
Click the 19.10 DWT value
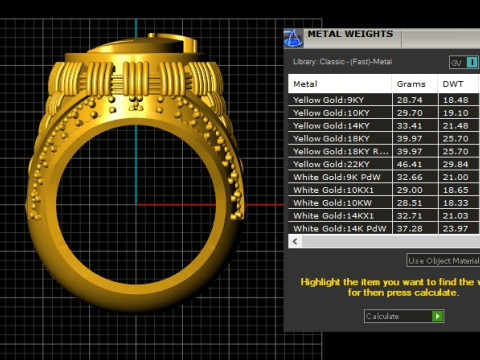pos(456,113)
